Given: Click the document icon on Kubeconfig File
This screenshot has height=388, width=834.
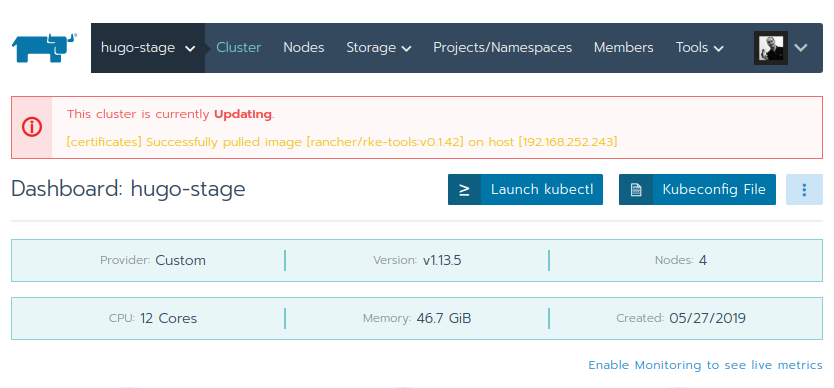Looking at the screenshot, I should (636, 189).
